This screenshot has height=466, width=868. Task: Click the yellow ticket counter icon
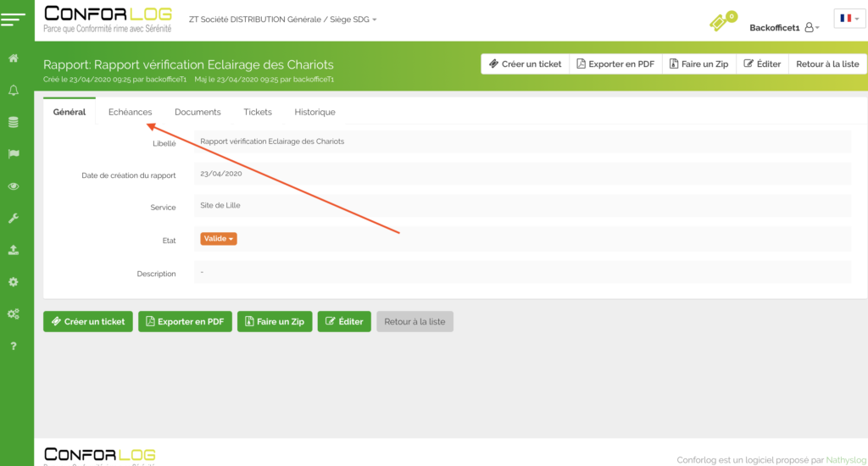pyautogui.click(x=721, y=22)
